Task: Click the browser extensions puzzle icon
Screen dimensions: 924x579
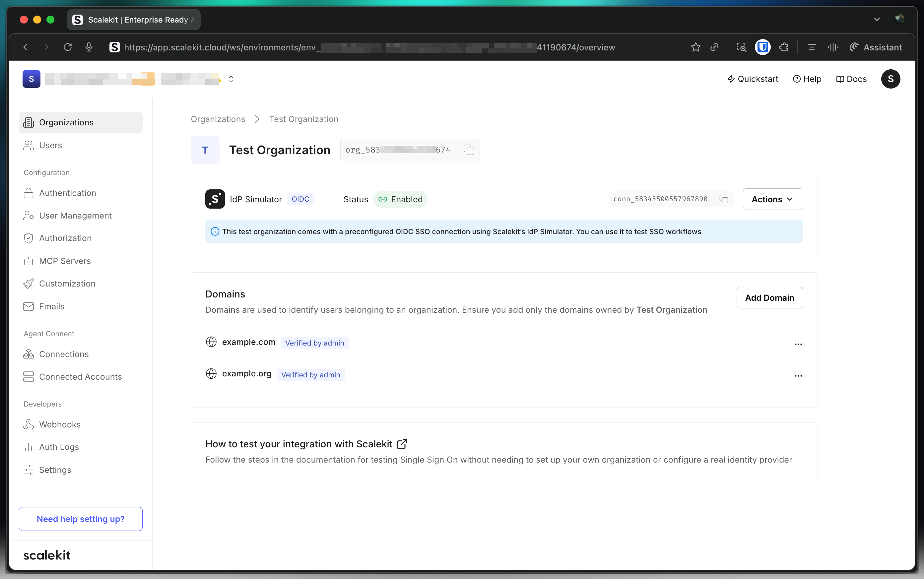Action: click(783, 47)
